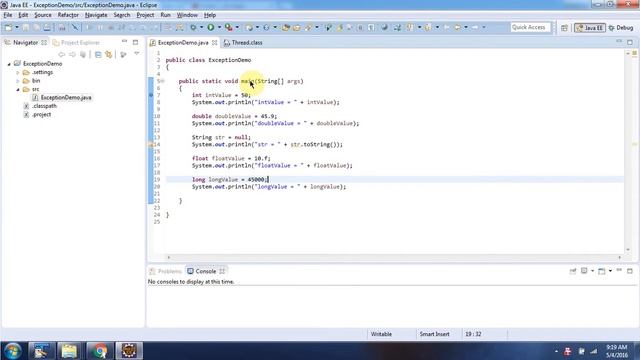
Task: Click the system tray clock
Action: (617, 351)
